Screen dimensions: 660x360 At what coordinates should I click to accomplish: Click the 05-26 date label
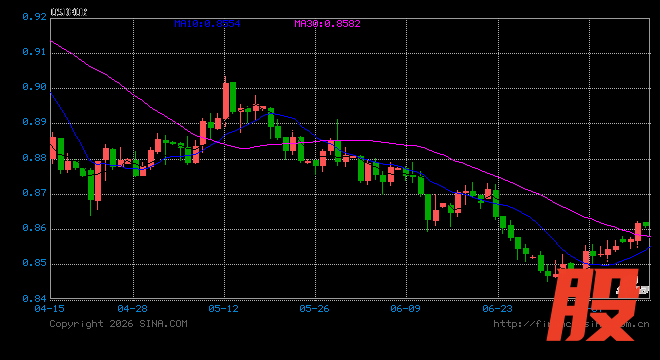314,309
